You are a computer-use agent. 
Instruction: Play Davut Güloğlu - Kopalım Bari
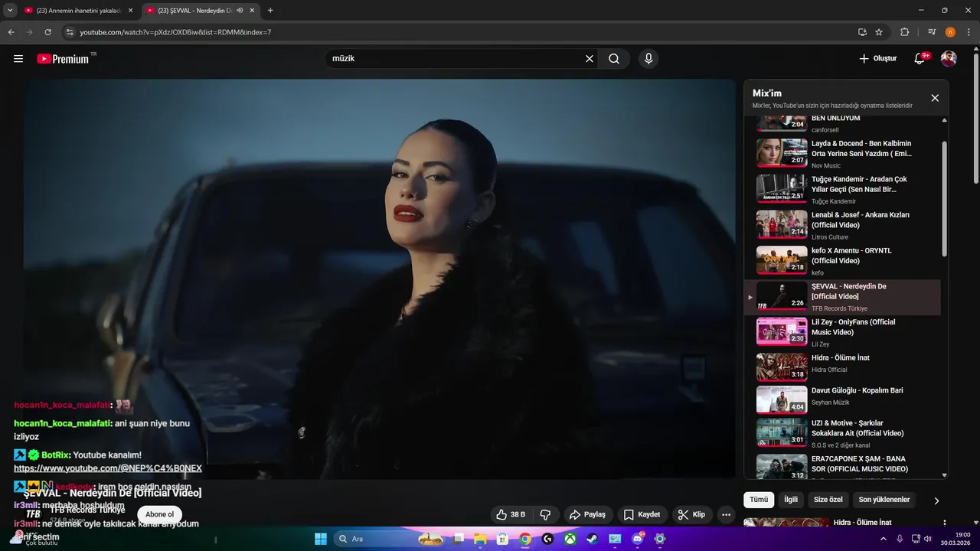click(842, 399)
